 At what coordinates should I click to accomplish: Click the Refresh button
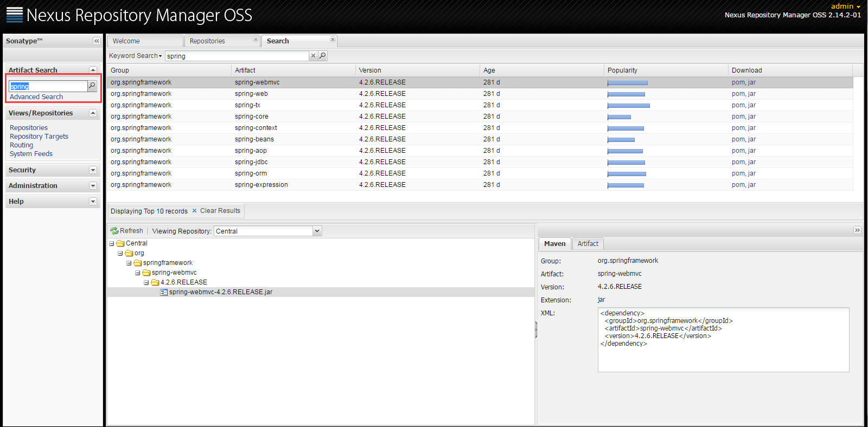point(127,231)
